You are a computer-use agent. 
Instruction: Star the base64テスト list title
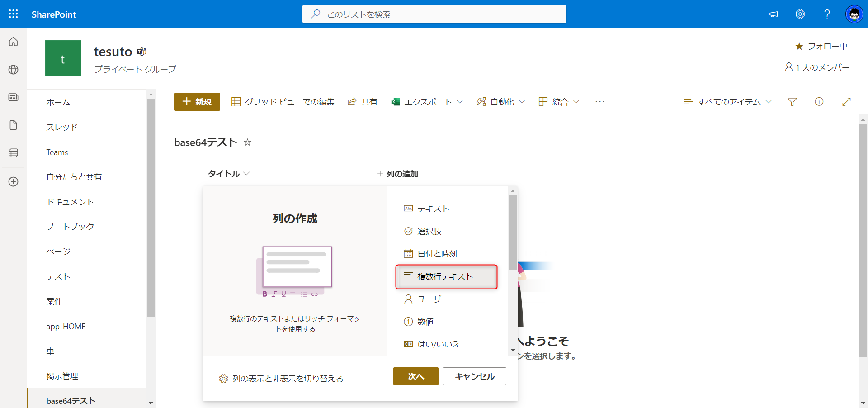click(x=247, y=142)
